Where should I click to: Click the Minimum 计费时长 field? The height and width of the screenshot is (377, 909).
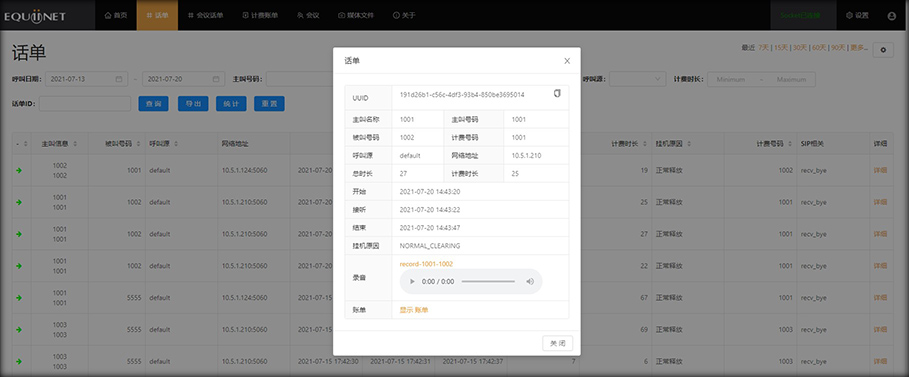[730, 79]
